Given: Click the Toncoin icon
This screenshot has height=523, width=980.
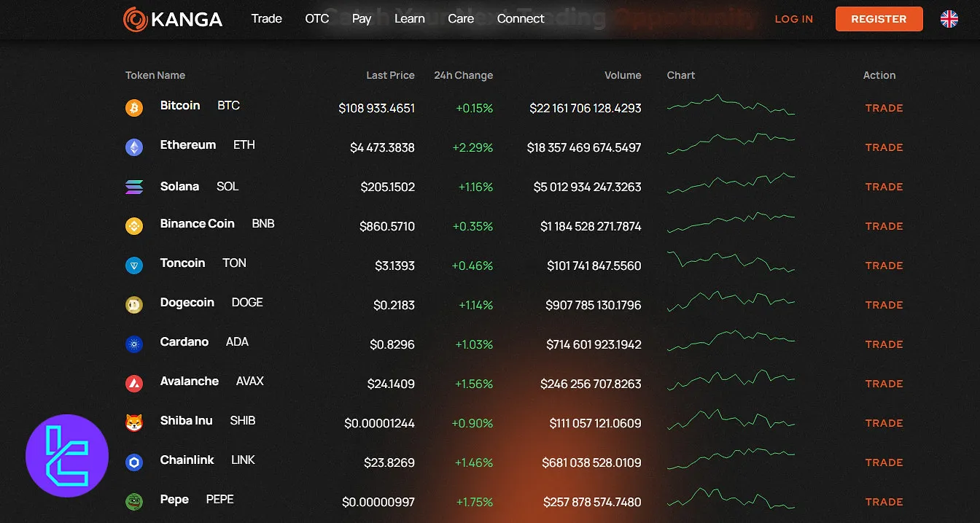Looking at the screenshot, I should pos(134,266).
